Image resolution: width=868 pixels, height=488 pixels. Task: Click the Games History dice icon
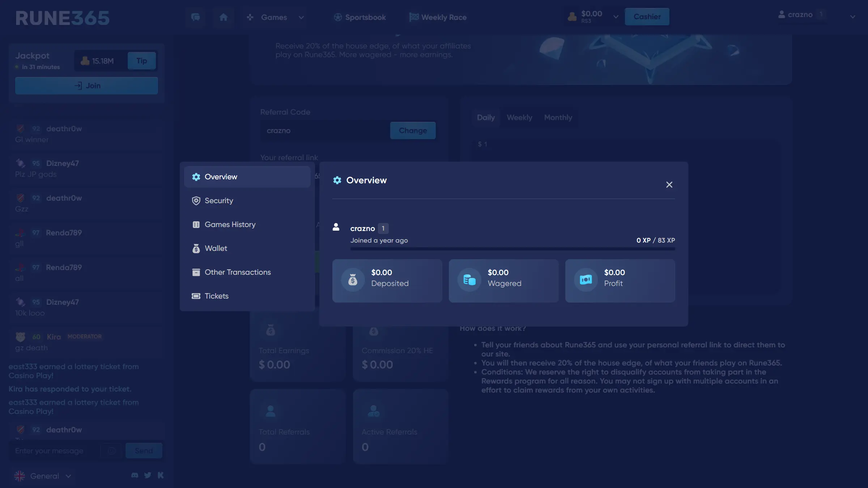(196, 225)
